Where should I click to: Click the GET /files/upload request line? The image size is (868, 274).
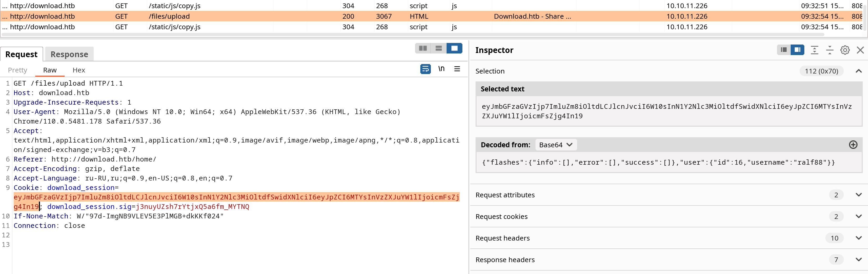(x=68, y=83)
